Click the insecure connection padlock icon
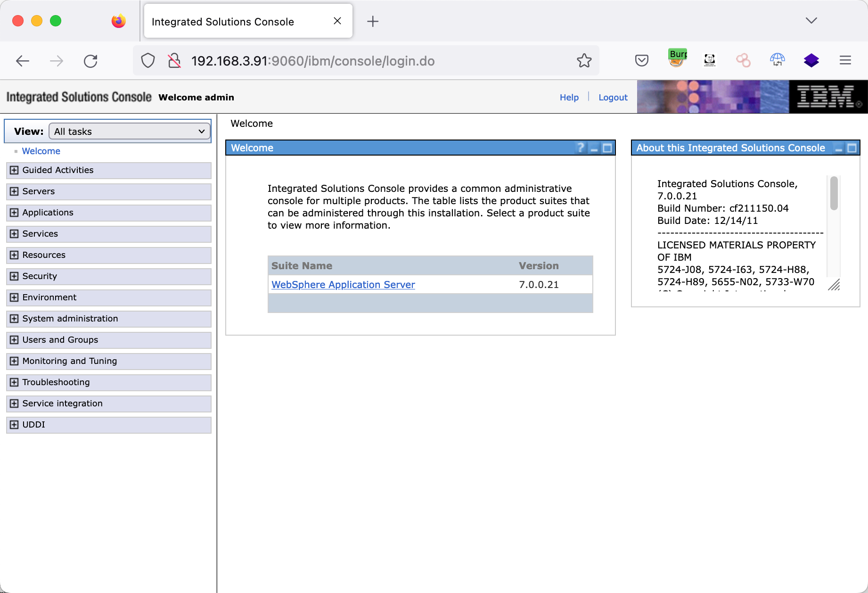The width and height of the screenshot is (868, 593). click(174, 61)
